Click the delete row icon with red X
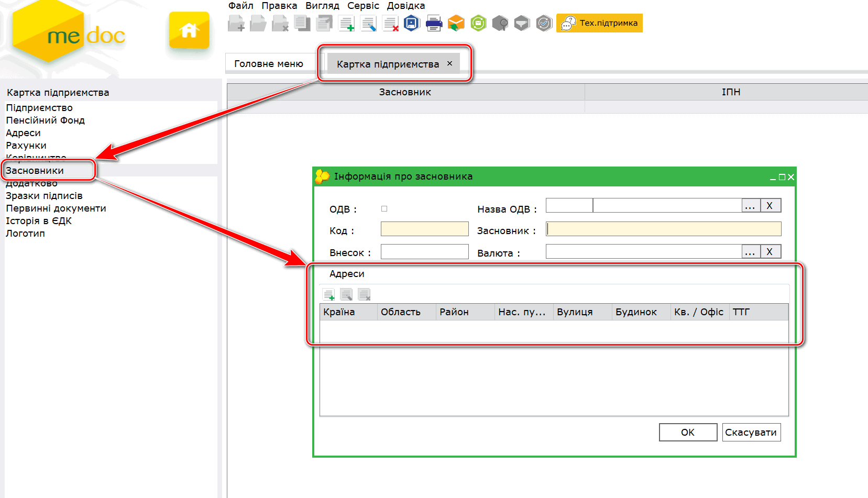This screenshot has height=498, width=868. [390, 24]
